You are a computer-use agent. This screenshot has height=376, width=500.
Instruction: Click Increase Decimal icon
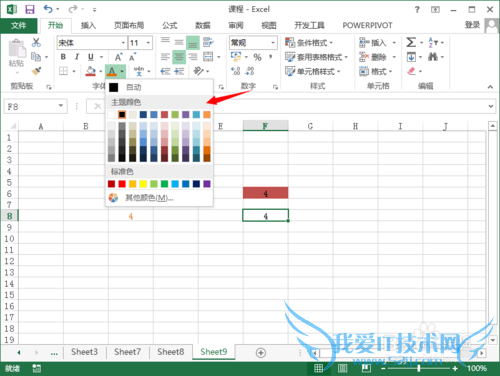pos(236,71)
